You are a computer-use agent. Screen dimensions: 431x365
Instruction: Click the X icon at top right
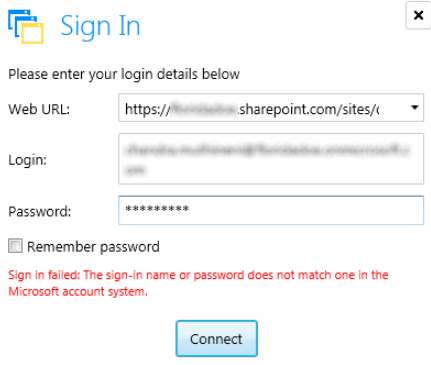click(x=418, y=15)
